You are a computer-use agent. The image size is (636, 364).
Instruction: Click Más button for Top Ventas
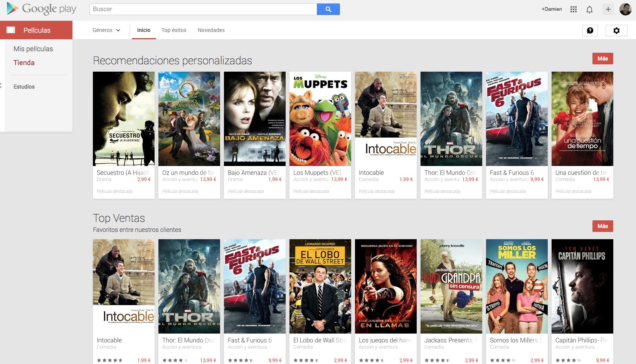click(x=602, y=226)
